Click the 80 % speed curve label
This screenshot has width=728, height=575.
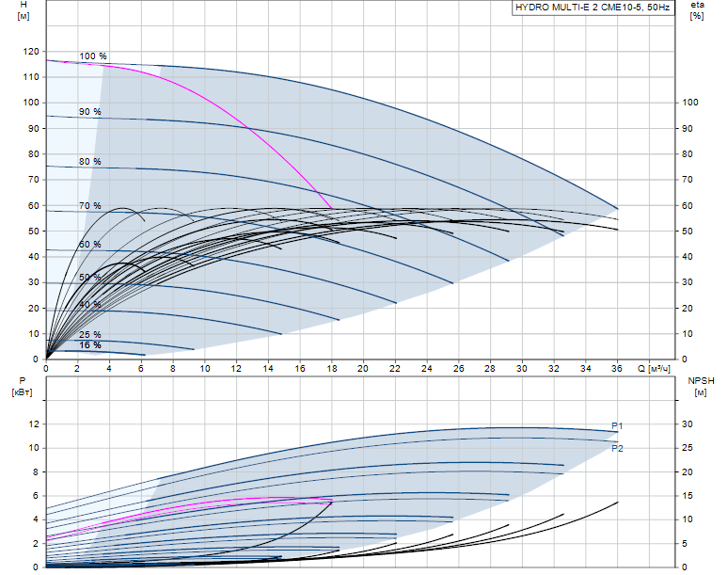tap(90, 162)
